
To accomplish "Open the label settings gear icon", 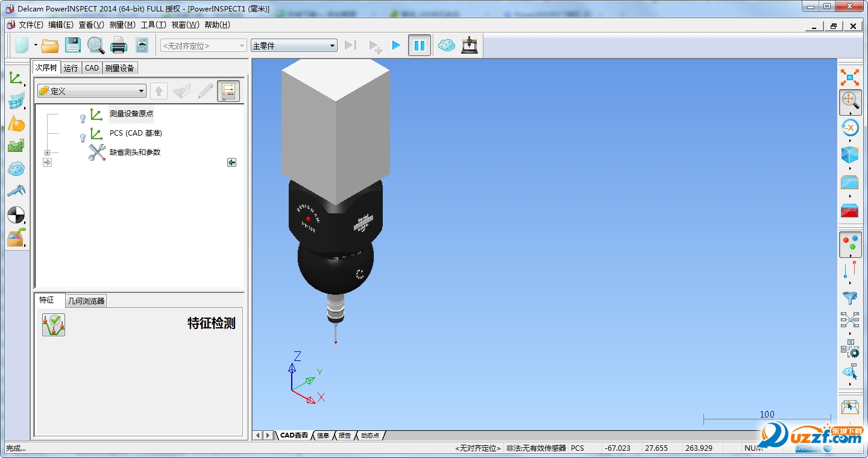I will pos(850,348).
